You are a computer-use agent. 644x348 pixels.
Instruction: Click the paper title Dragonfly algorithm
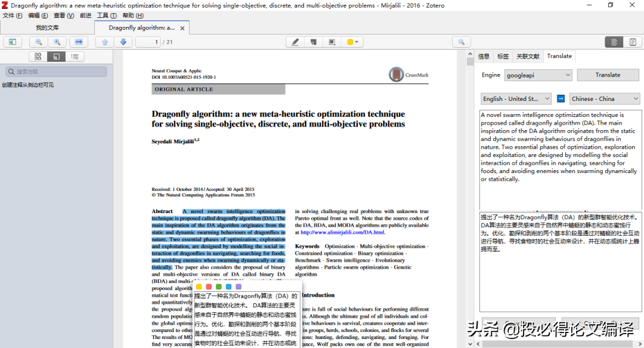pos(278,119)
